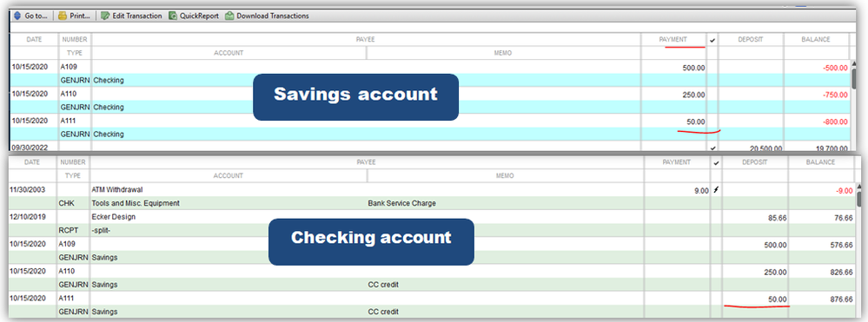Select number A110 in the Checking register
The height and width of the screenshot is (322, 868).
[68, 271]
